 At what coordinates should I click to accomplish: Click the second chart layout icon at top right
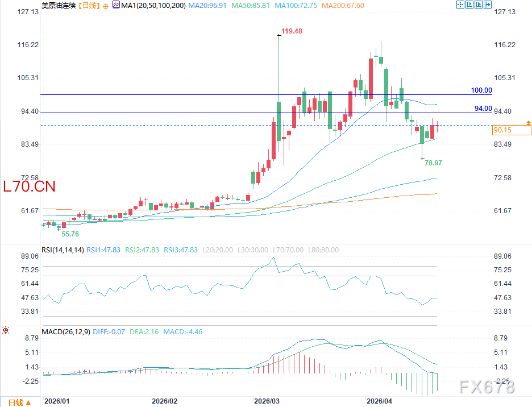[x=471, y=5]
